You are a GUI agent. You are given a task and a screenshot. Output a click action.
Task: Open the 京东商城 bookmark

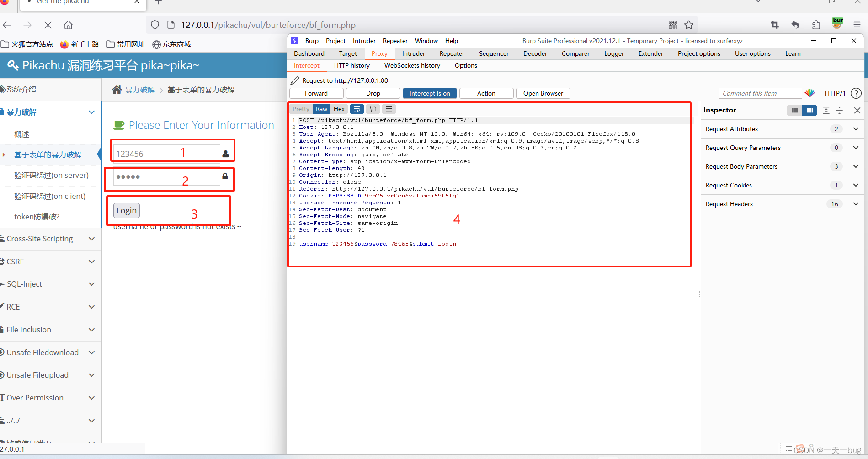coord(171,44)
